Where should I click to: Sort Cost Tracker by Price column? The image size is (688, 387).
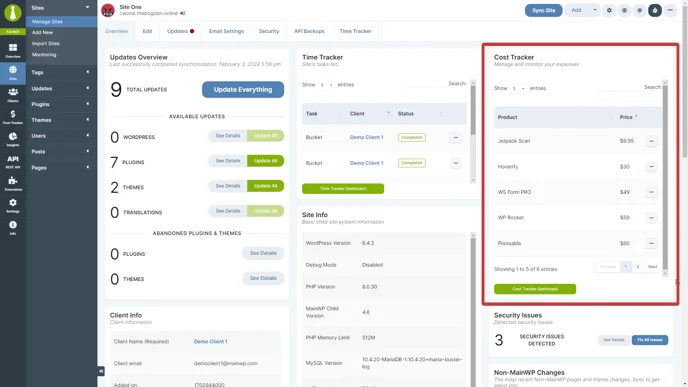[629, 117]
